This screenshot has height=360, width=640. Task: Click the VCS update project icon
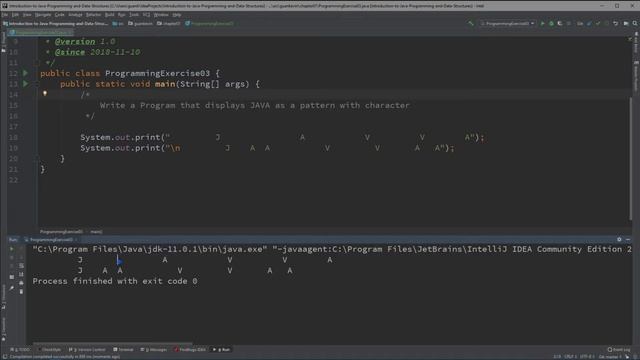click(589, 24)
